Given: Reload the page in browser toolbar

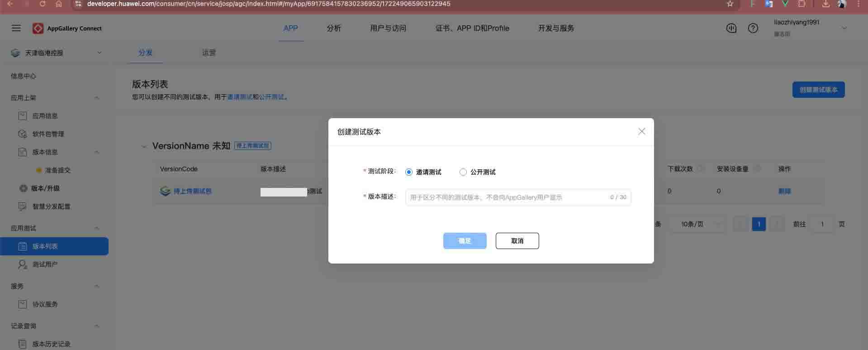Looking at the screenshot, I should point(42,4).
